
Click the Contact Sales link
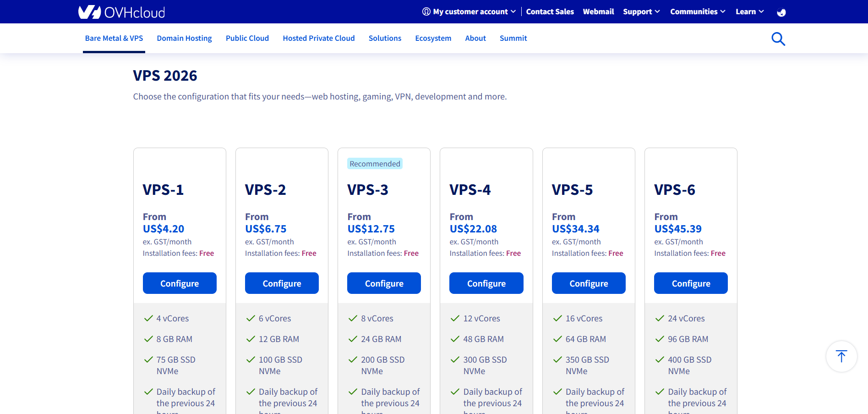tap(550, 11)
